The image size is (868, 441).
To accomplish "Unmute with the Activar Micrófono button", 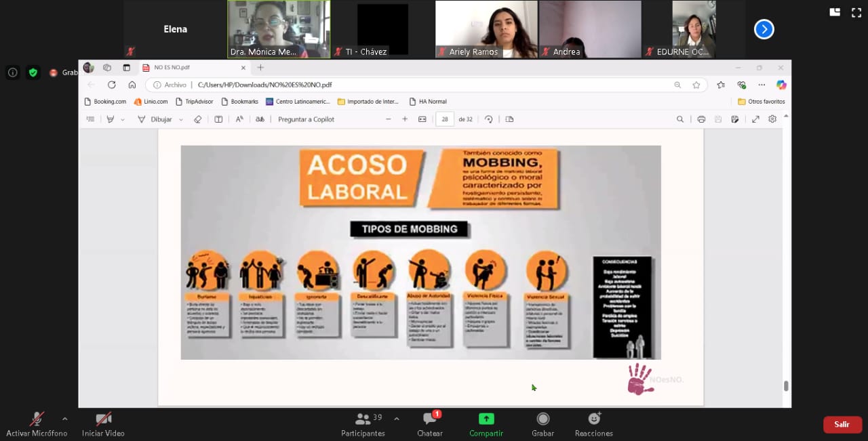I will (37, 419).
